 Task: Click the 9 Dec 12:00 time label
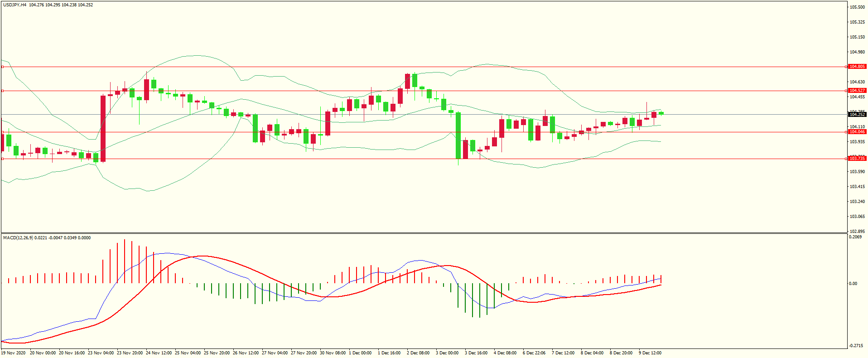tap(650, 353)
